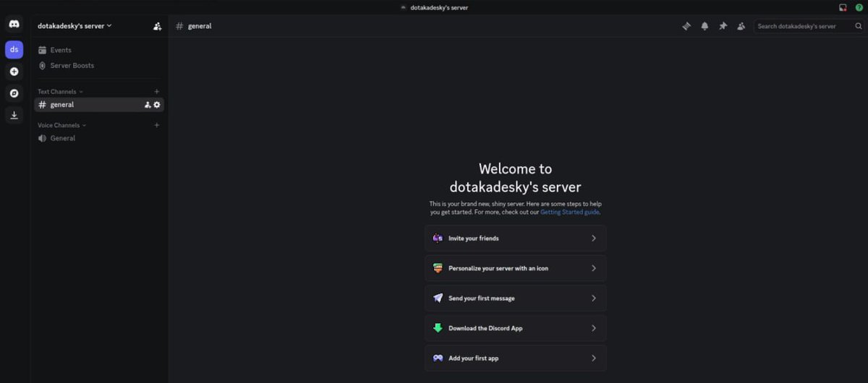
Task: Click chevron on Add your first app
Action: point(594,358)
